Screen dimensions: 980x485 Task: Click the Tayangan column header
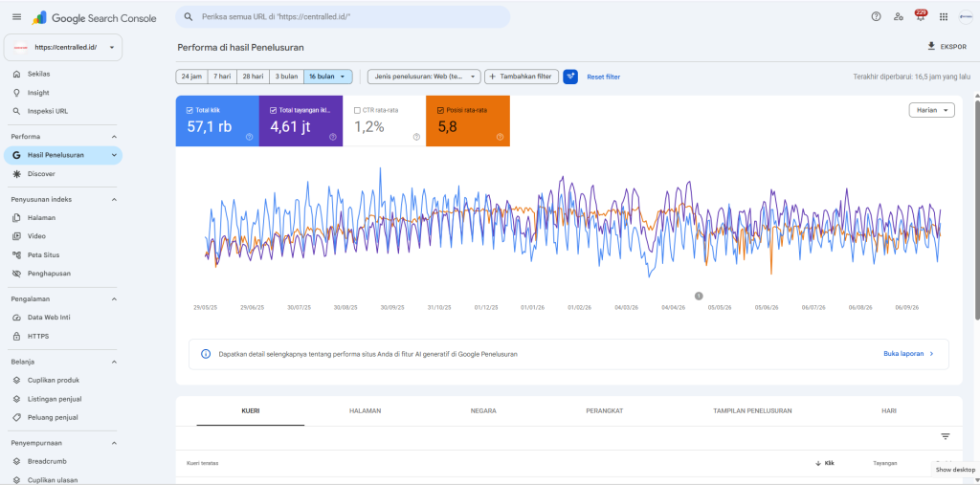tap(885, 463)
